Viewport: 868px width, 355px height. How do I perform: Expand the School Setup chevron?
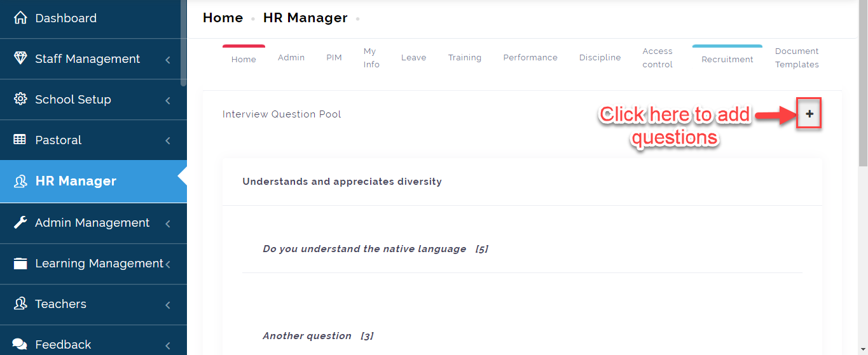pyautogui.click(x=168, y=100)
